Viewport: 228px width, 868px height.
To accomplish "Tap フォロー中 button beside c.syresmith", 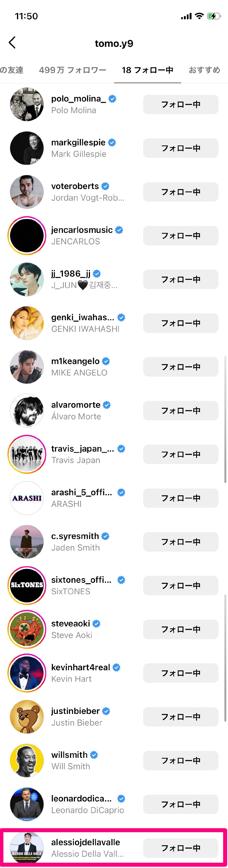I will 180,542.
